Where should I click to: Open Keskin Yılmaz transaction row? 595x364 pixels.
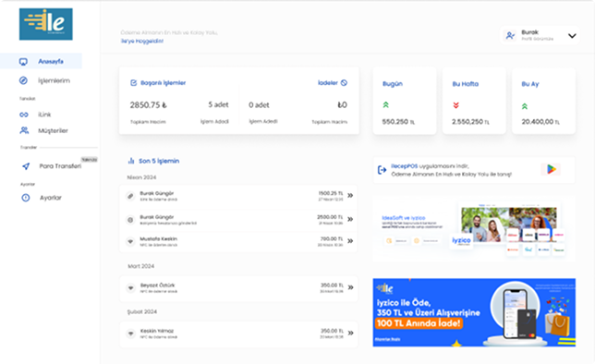tap(238, 334)
